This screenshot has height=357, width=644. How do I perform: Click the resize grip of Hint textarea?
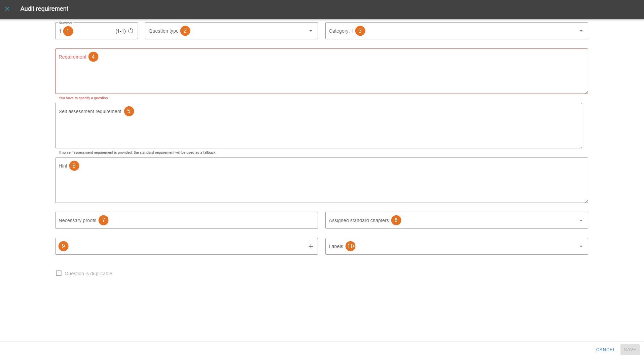[586, 201]
